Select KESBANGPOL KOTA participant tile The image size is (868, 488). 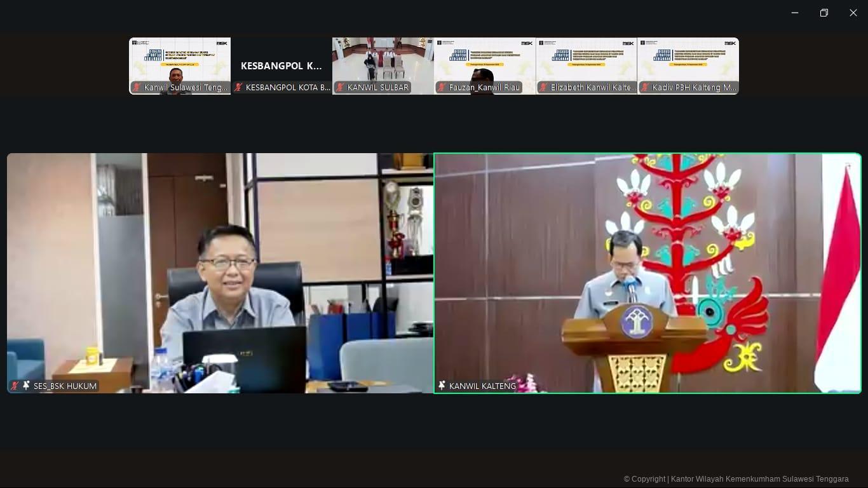[x=281, y=66]
